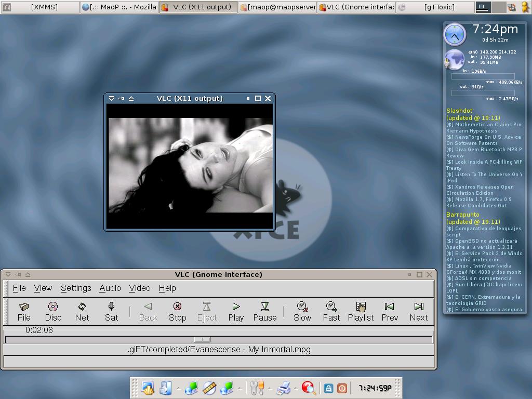Image resolution: width=532 pixels, height=399 pixels.
Task: Stop playback with the Stop button
Action: (x=178, y=312)
